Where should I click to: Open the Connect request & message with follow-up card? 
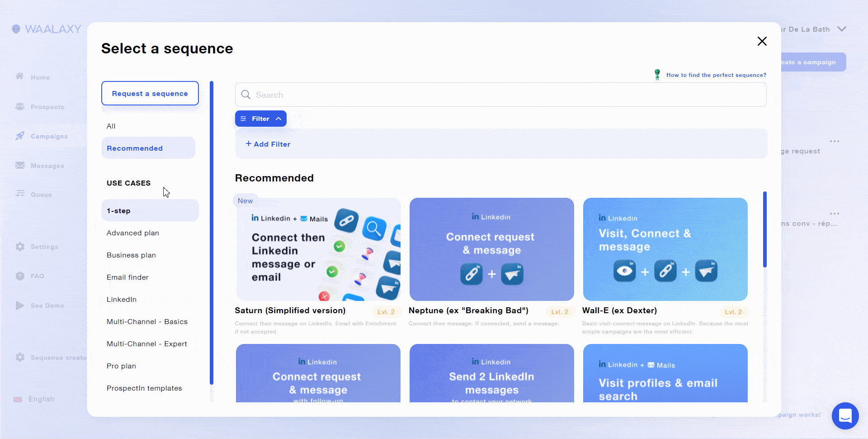(318, 373)
